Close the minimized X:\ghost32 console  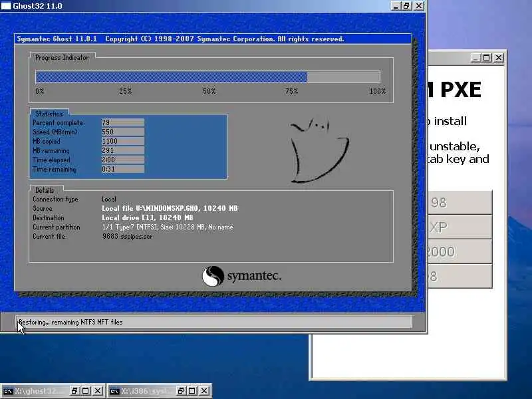point(98,391)
